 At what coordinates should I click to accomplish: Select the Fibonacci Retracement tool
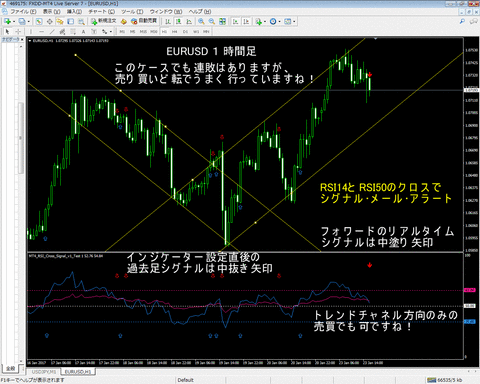pyautogui.click(x=73, y=32)
